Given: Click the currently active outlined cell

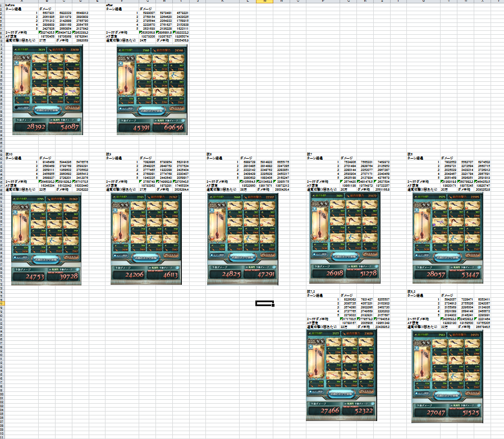Looking at the screenshot, I should pyautogui.click(x=264, y=303).
